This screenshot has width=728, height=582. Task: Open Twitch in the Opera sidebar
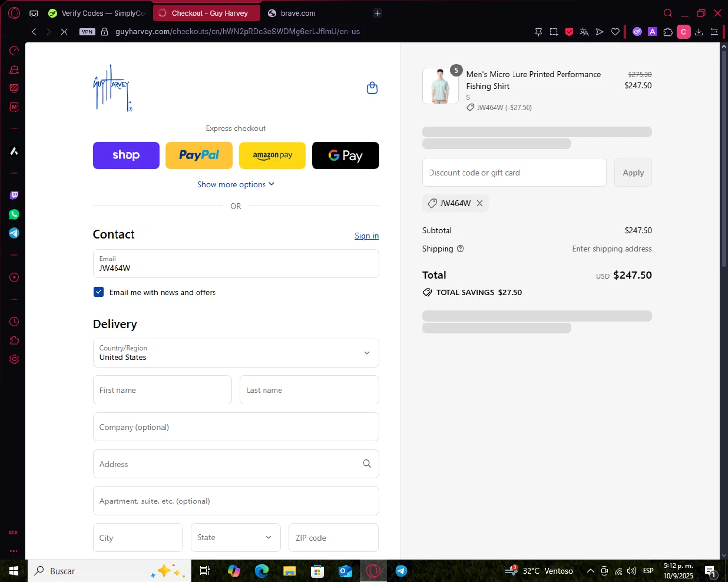click(14, 195)
